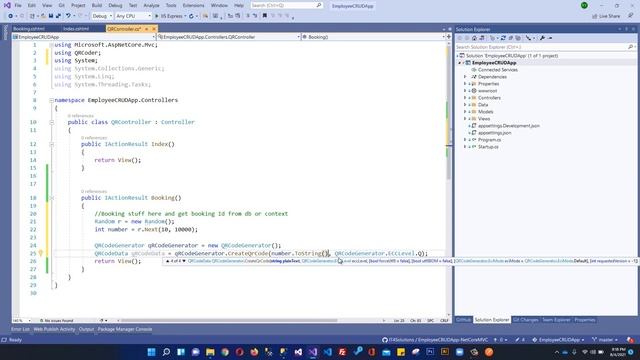The width and height of the screenshot is (640, 360).
Task: Click the search magnifier in Solution Explorer
Action: click(x=630, y=47)
